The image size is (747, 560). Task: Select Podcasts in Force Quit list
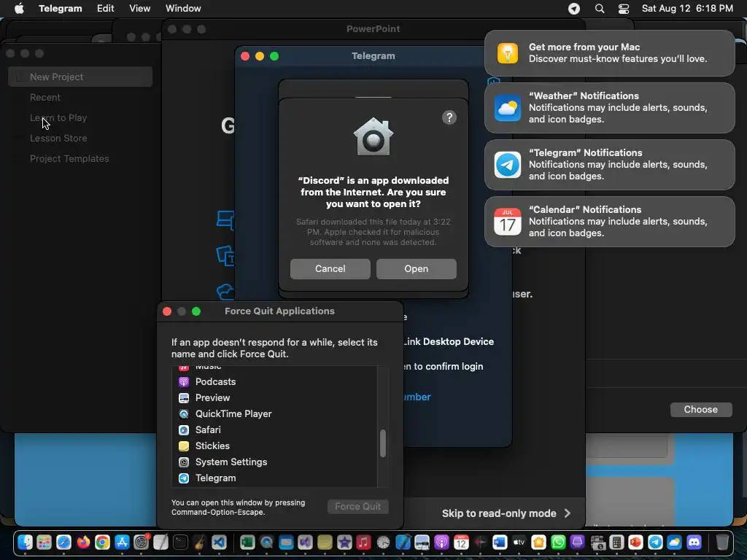tap(274, 381)
